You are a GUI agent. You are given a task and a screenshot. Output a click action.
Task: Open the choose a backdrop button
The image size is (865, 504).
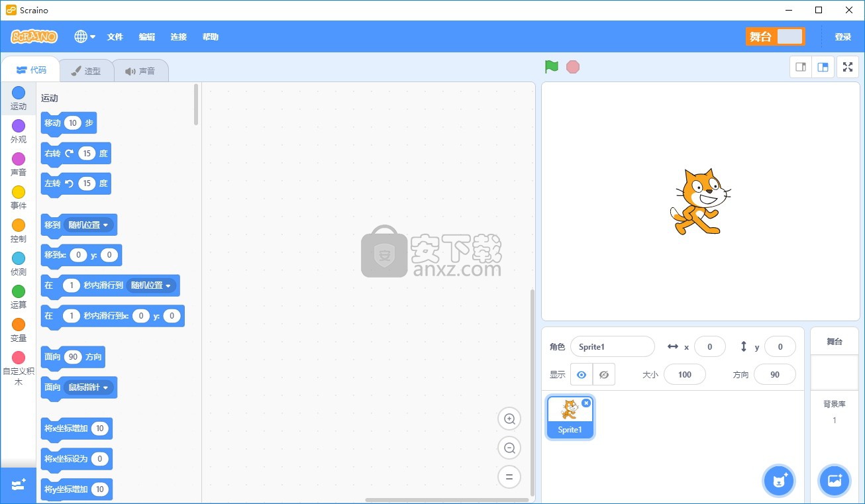click(835, 481)
